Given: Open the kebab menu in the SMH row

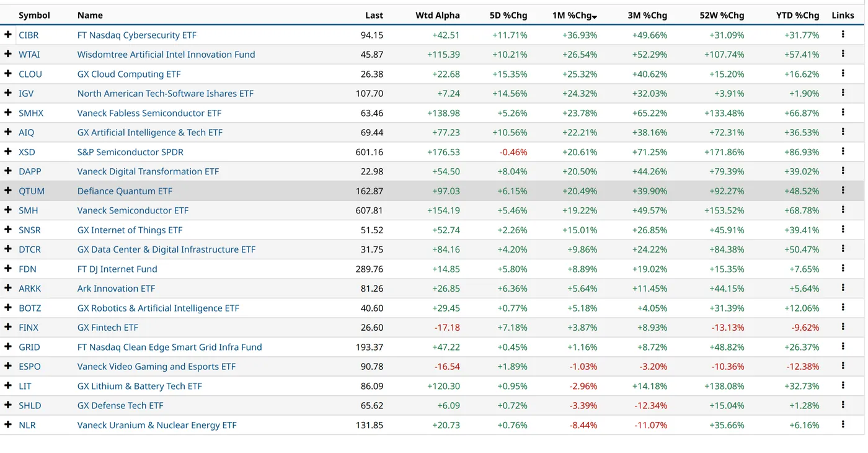Looking at the screenshot, I should [843, 210].
